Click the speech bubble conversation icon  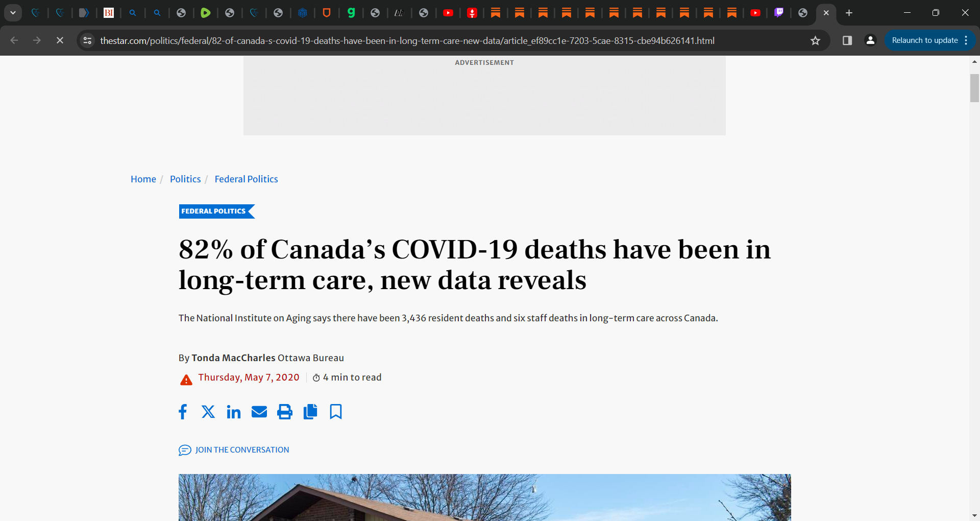pyautogui.click(x=185, y=450)
